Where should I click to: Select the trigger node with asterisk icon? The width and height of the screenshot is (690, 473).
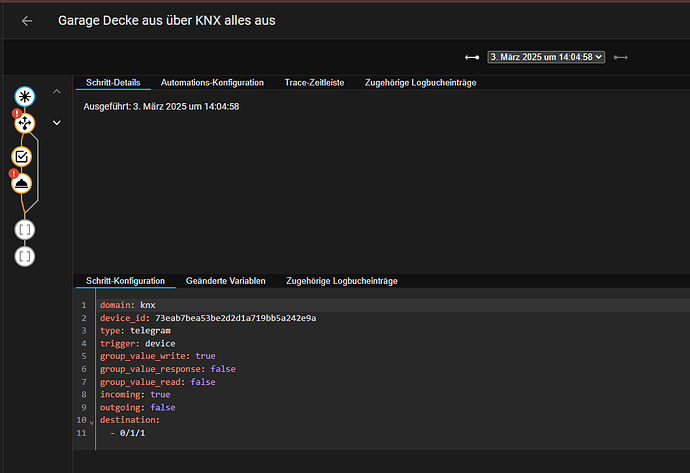[25, 96]
